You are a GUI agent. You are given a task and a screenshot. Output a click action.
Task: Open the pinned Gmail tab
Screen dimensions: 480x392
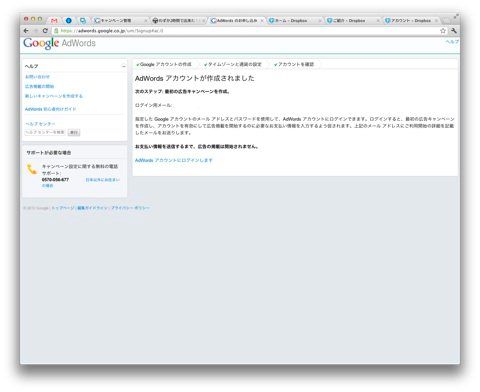point(54,21)
